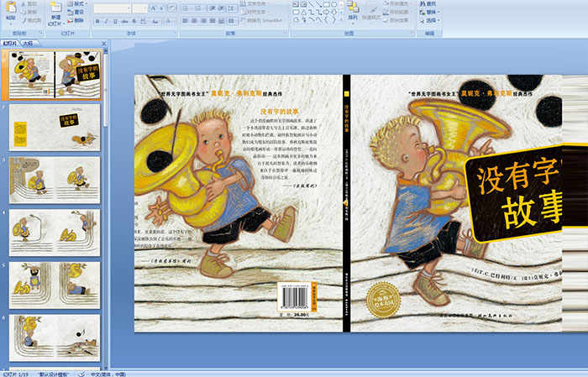Click the Grow Font icon
Screen dimensions: 588x377
click(x=154, y=8)
